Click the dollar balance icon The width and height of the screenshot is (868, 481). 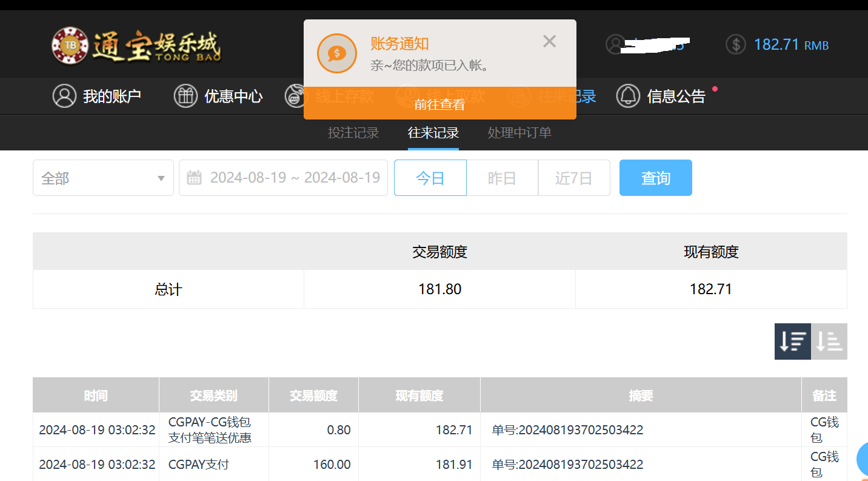(736, 45)
